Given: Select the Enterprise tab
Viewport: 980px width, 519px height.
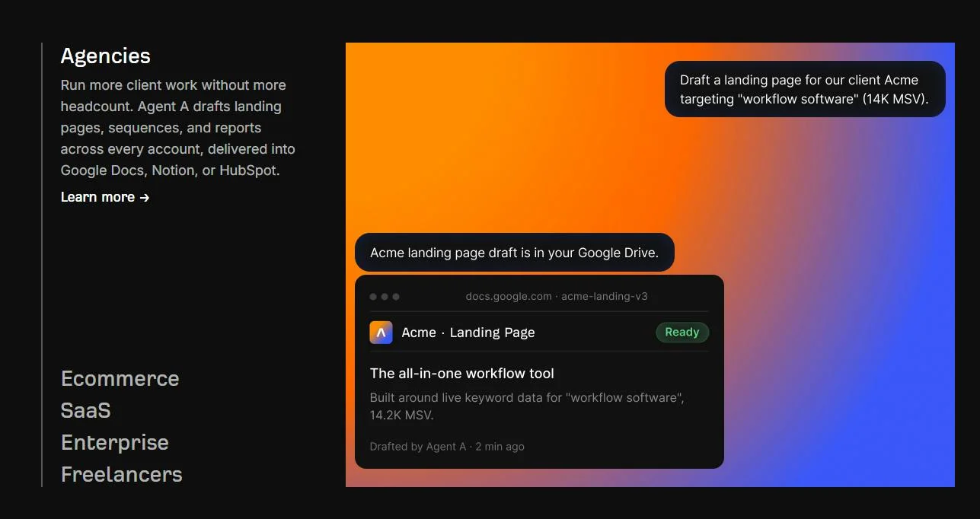Looking at the screenshot, I should tap(114, 442).
